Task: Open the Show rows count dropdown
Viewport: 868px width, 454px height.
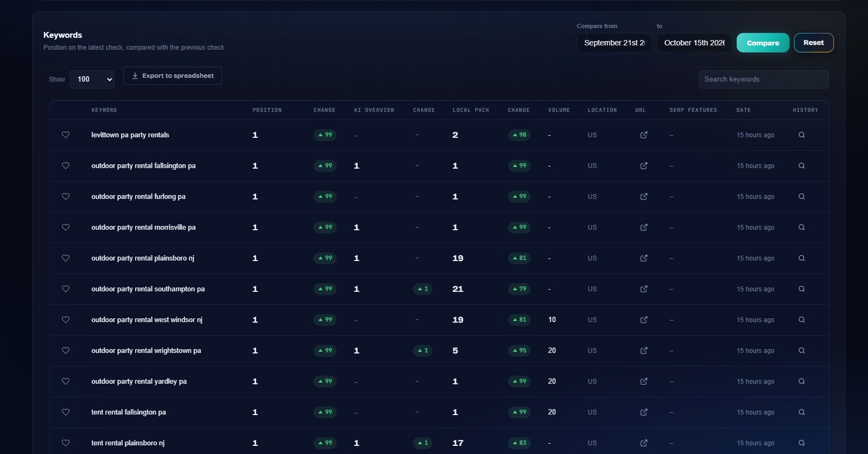Action: pos(92,79)
